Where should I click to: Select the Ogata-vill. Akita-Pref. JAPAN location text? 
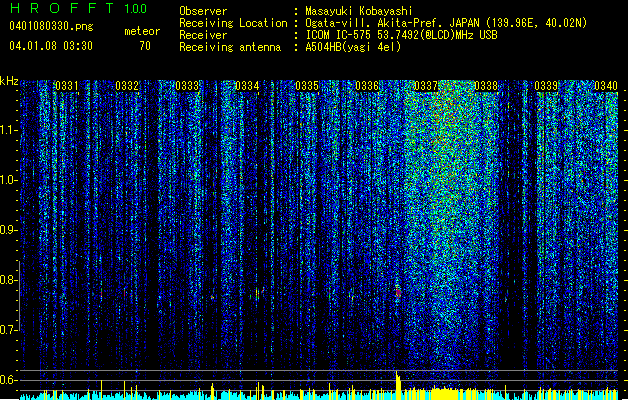click(x=446, y=23)
